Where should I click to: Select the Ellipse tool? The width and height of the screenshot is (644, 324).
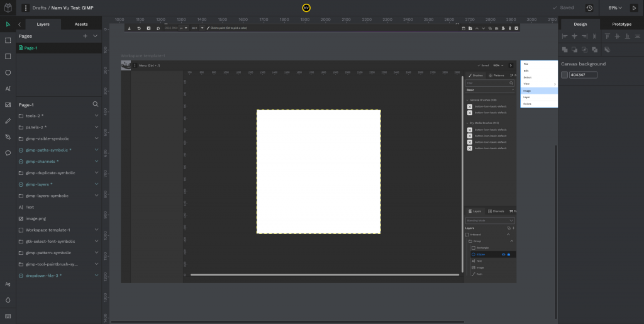point(8,73)
